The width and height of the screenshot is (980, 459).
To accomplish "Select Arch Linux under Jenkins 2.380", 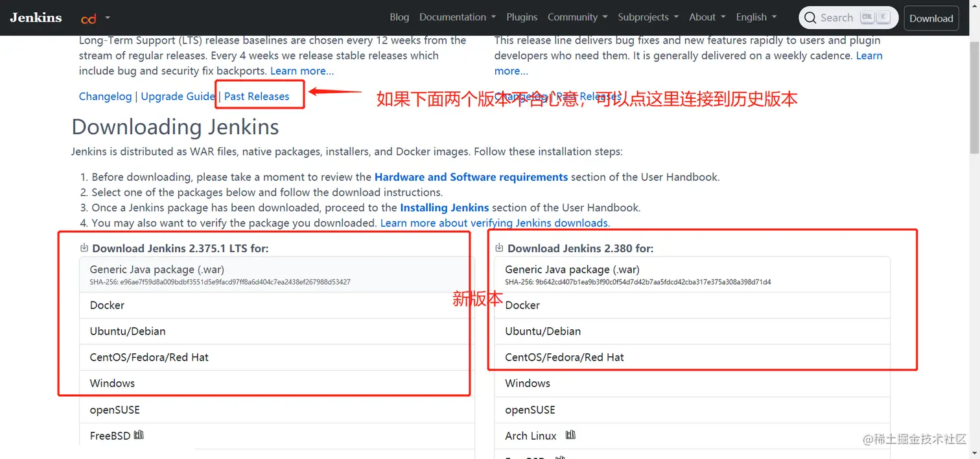I will [x=692, y=436].
